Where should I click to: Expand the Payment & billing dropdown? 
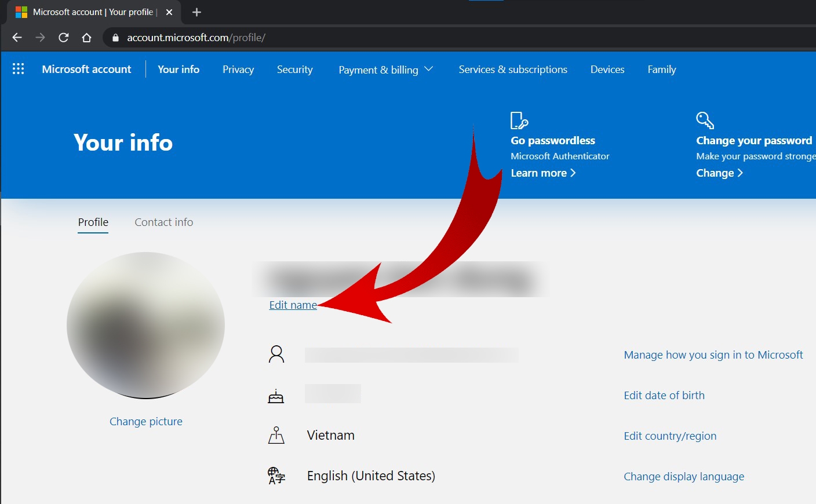[385, 70]
